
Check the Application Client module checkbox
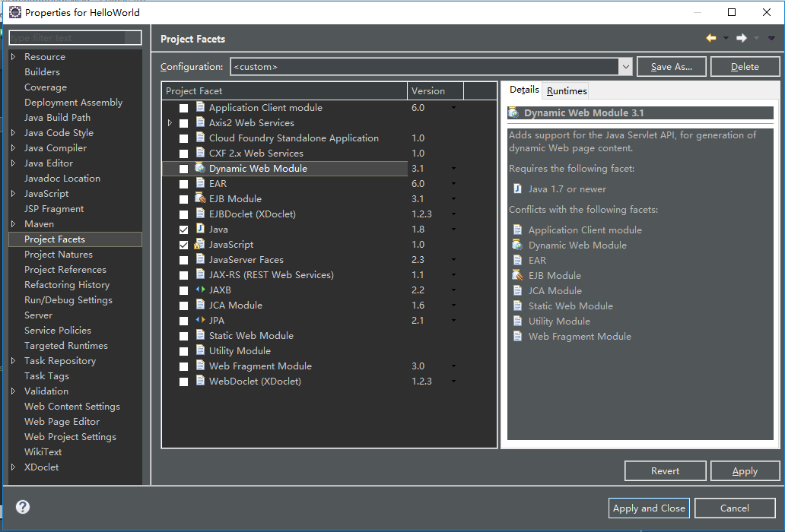click(184, 108)
